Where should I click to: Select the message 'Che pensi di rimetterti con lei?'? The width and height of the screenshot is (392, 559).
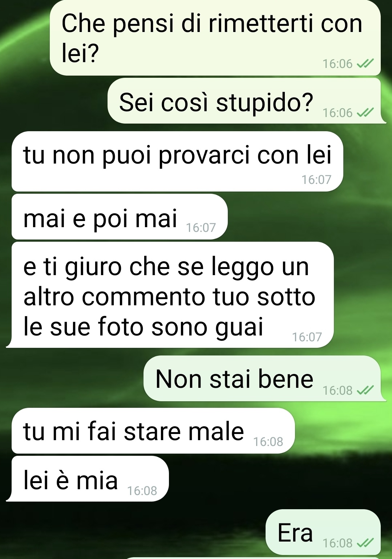(215, 38)
